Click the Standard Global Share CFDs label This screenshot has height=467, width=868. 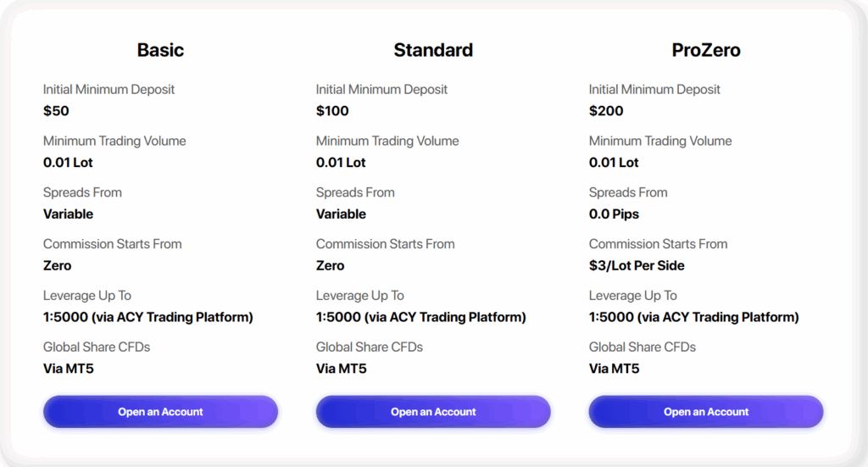(370, 347)
